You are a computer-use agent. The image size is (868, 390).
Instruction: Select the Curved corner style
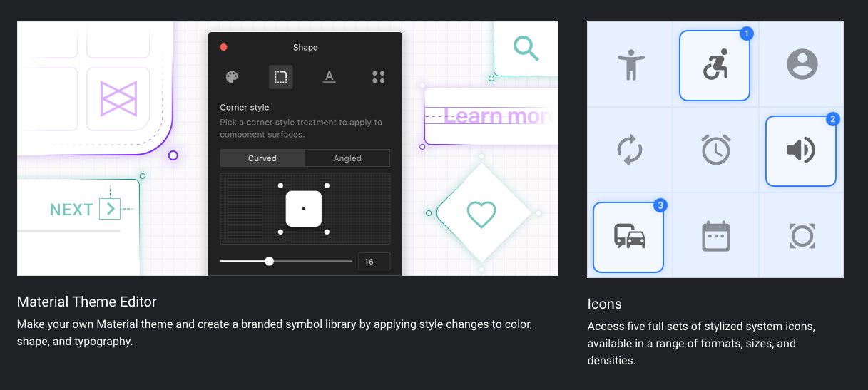pos(262,158)
